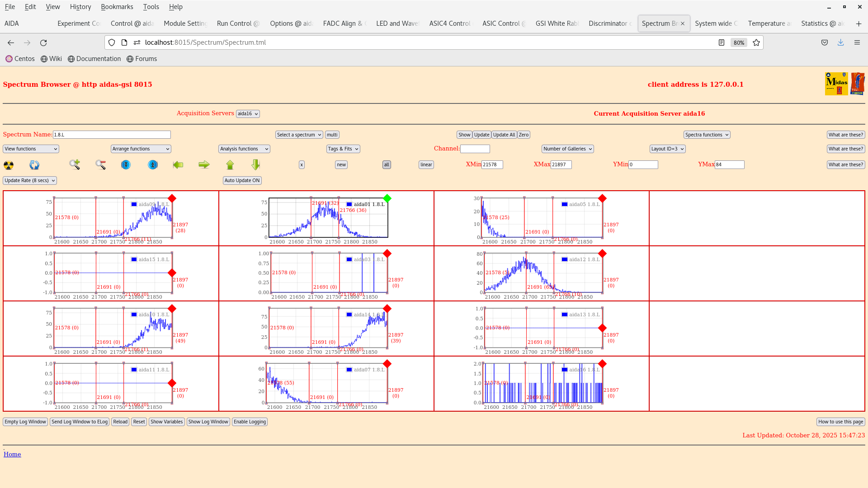The image size is (868, 488).
Task: Open the Select a spectrum dropdown
Action: pyautogui.click(x=299, y=134)
